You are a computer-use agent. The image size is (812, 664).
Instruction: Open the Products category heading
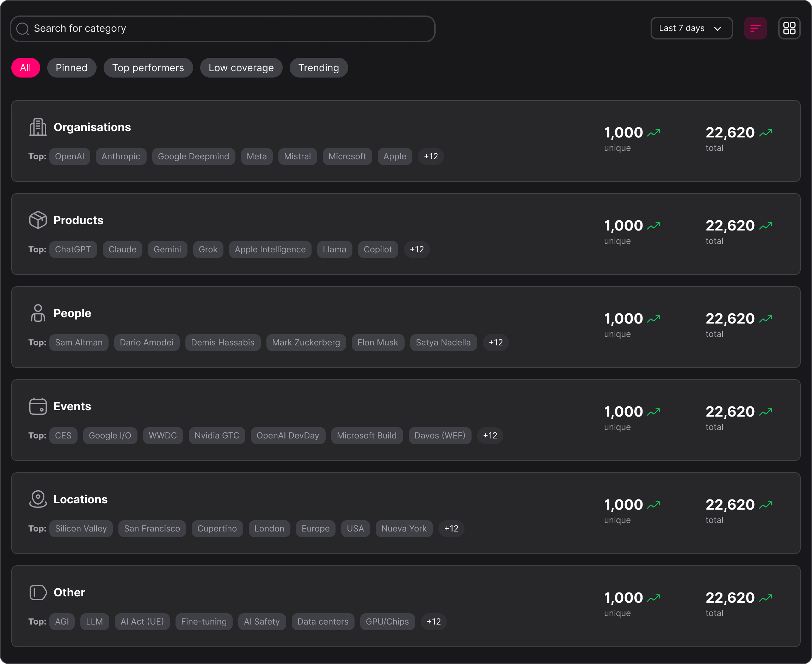coord(78,220)
